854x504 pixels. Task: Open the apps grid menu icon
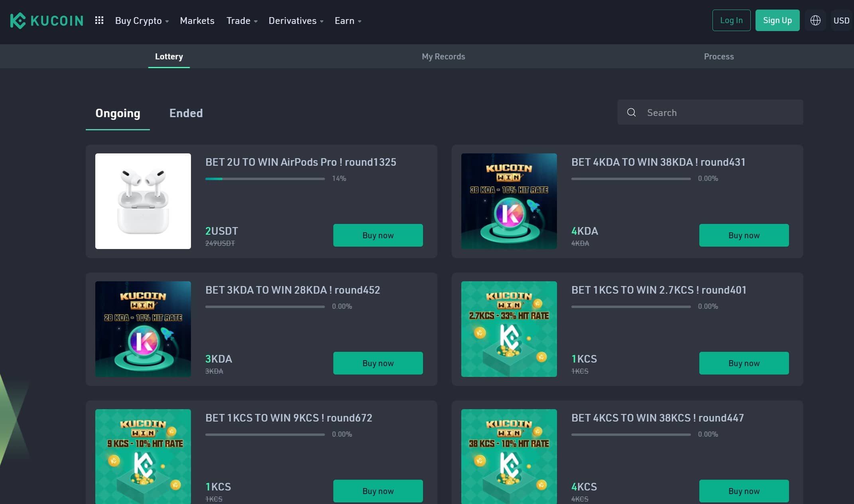click(x=99, y=20)
